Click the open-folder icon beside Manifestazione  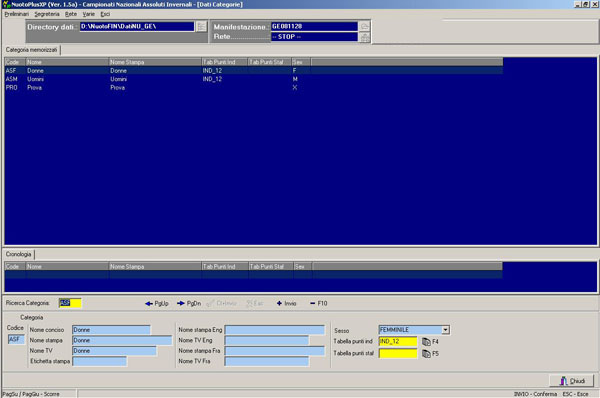(365, 26)
